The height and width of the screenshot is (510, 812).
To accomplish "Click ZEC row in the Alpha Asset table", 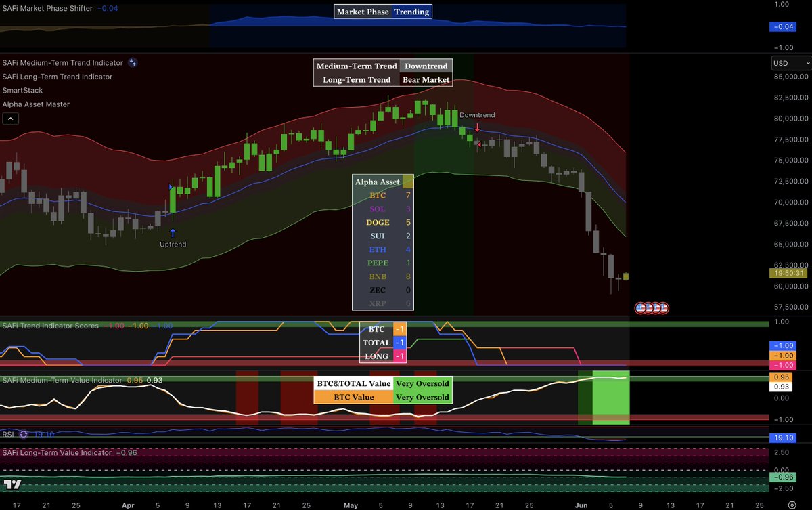I will (x=384, y=290).
